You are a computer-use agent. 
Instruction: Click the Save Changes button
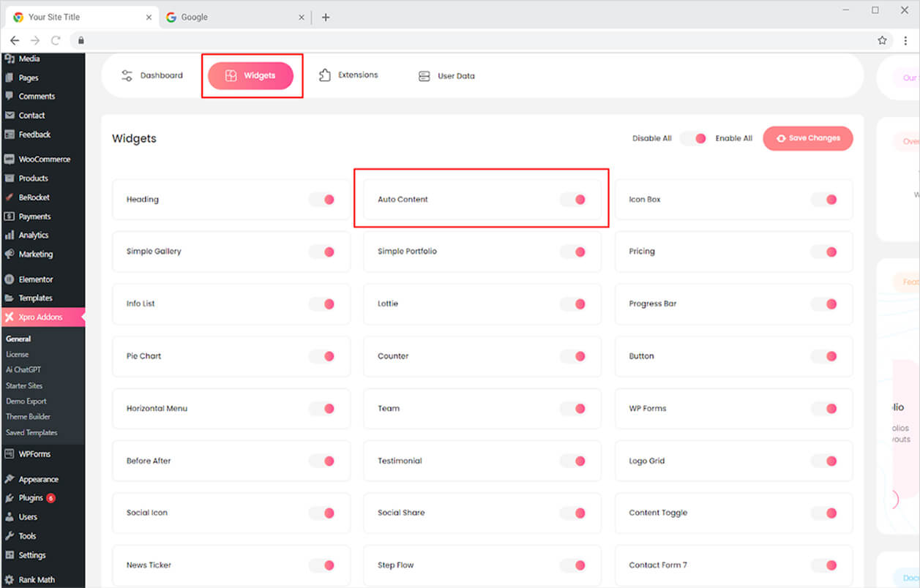pos(807,138)
